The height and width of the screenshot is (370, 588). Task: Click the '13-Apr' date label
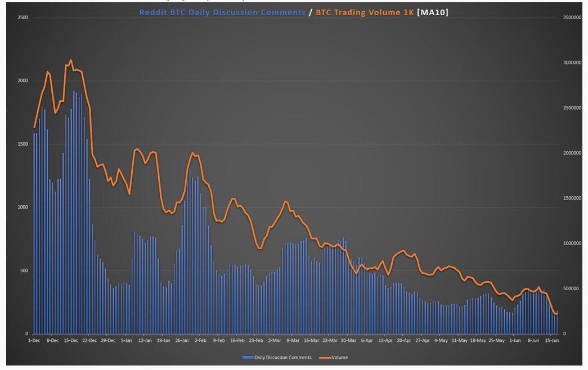[385, 340]
